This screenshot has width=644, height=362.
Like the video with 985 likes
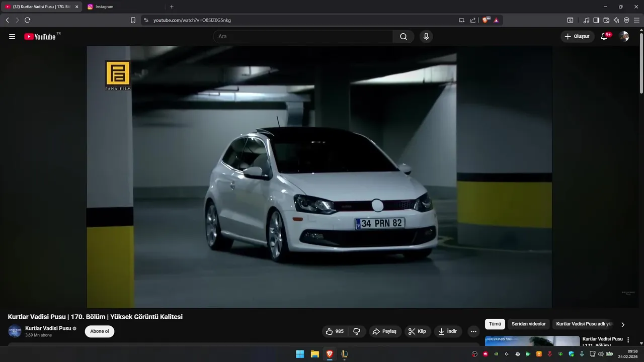pyautogui.click(x=335, y=331)
